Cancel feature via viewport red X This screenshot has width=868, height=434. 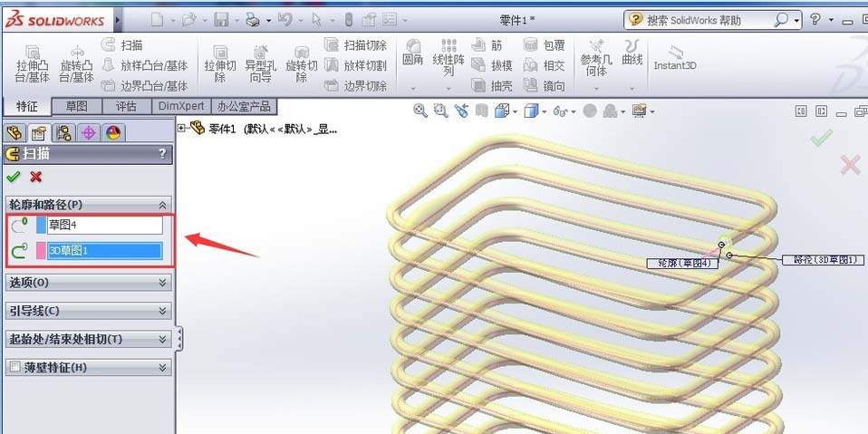point(850,164)
